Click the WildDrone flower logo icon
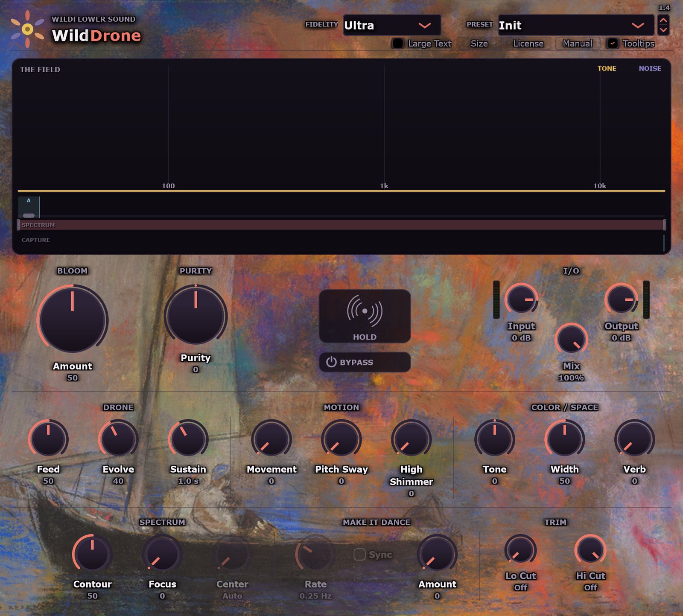Image resolution: width=683 pixels, height=616 pixels. pyautogui.click(x=27, y=29)
